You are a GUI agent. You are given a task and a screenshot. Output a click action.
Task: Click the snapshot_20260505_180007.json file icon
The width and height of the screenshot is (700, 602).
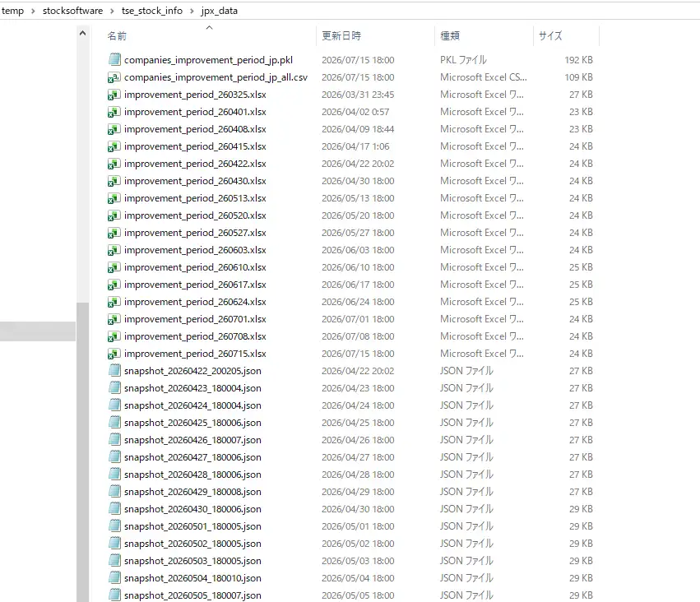coord(114,595)
